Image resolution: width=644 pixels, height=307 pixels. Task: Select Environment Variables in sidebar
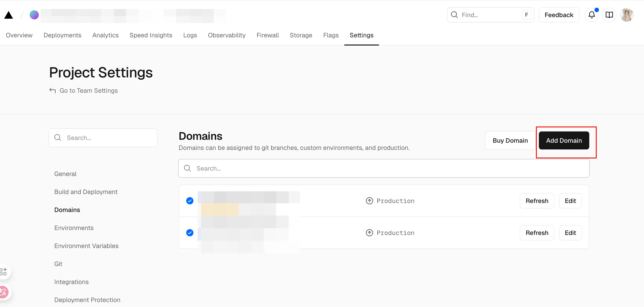click(86, 246)
